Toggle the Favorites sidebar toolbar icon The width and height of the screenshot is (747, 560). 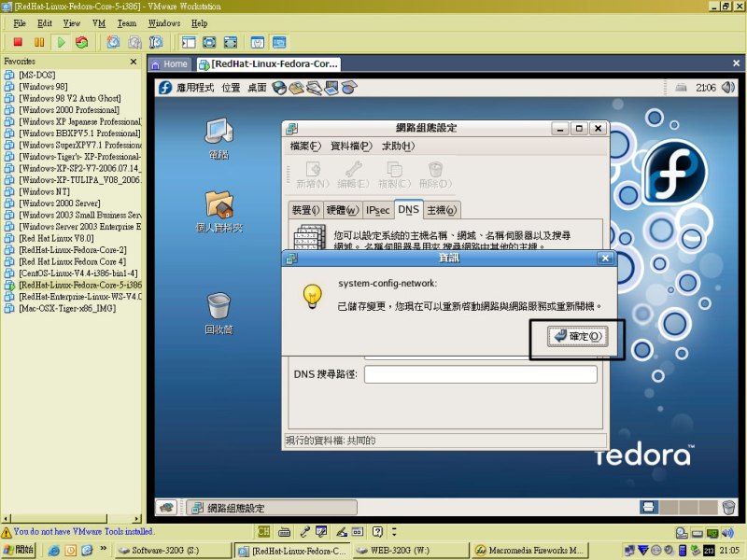pos(189,42)
